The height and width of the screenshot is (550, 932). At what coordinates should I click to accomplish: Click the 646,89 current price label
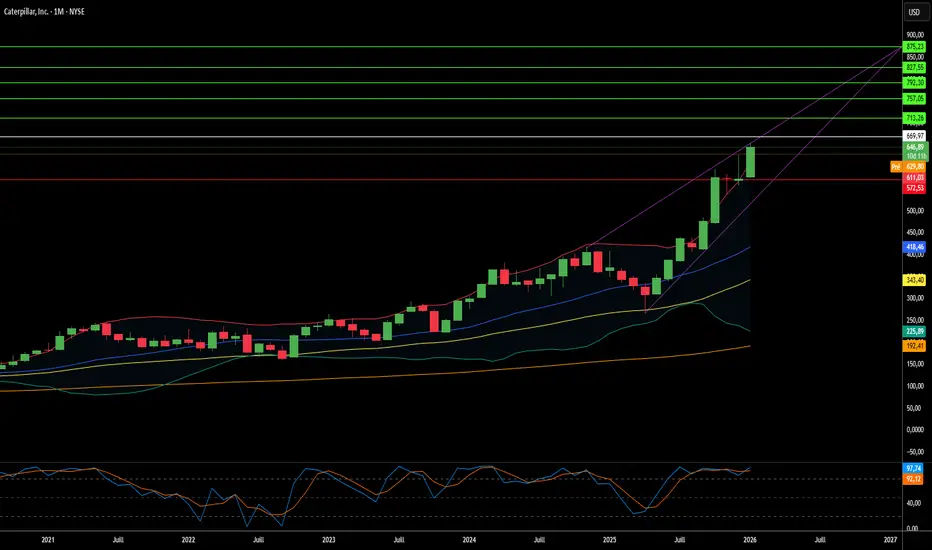[x=914, y=147]
